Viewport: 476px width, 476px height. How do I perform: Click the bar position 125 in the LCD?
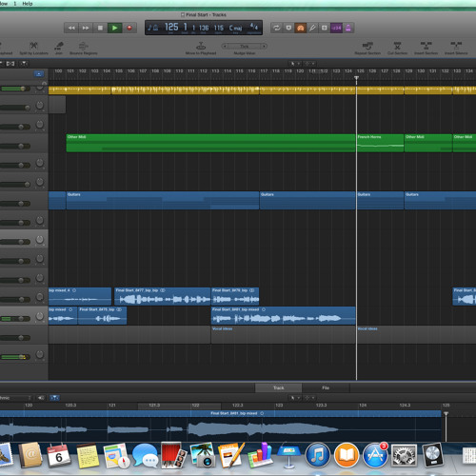[x=171, y=28]
